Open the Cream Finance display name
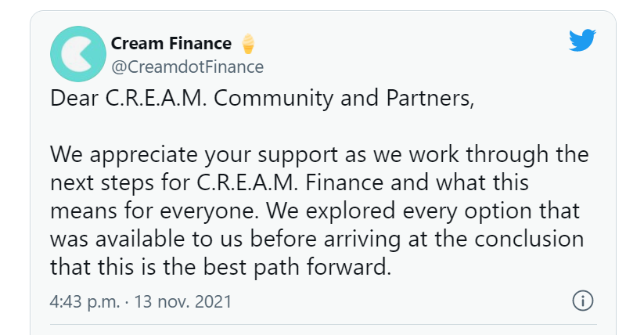The height and width of the screenshot is (335, 644). [171, 43]
